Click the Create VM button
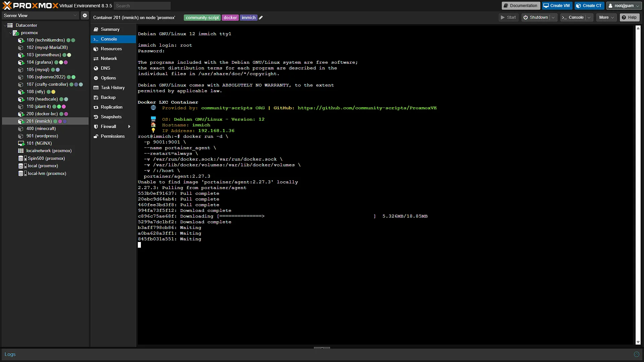644x362 pixels. [557, 6]
